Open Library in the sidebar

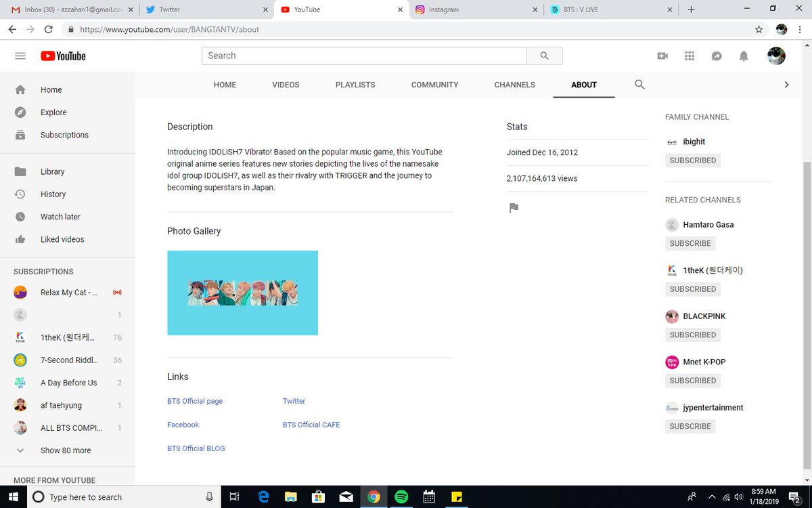(68, 171)
